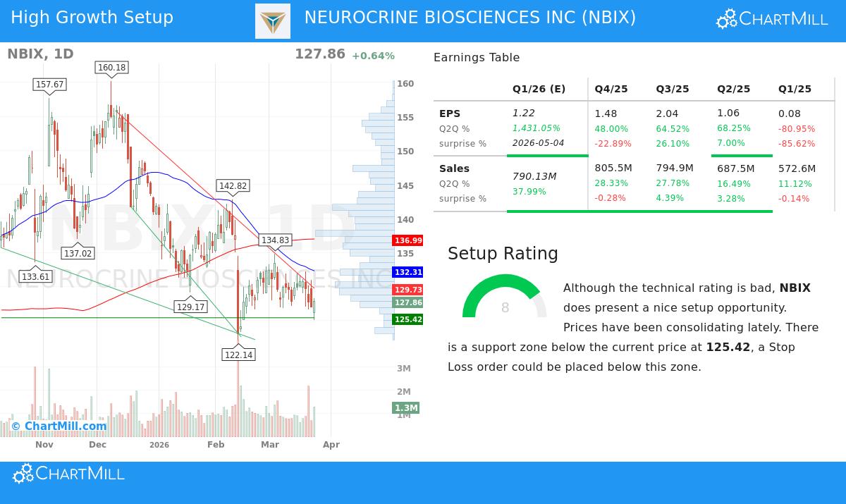This screenshot has height=504, width=846.
Task: Click the estimated EPS value 1.22
Action: [524, 113]
